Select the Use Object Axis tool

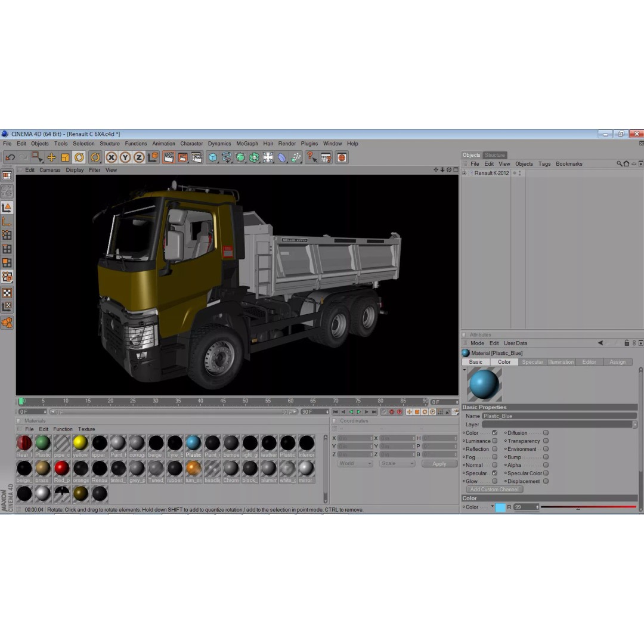pyautogui.click(x=7, y=221)
